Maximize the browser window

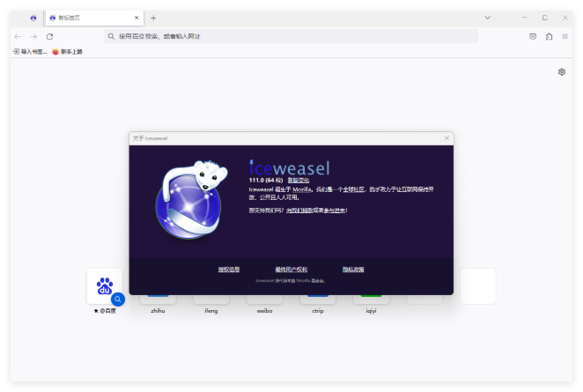(x=545, y=18)
